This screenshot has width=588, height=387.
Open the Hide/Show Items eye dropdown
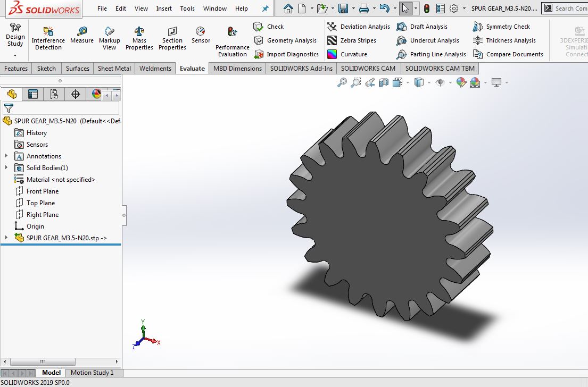tap(450, 82)
